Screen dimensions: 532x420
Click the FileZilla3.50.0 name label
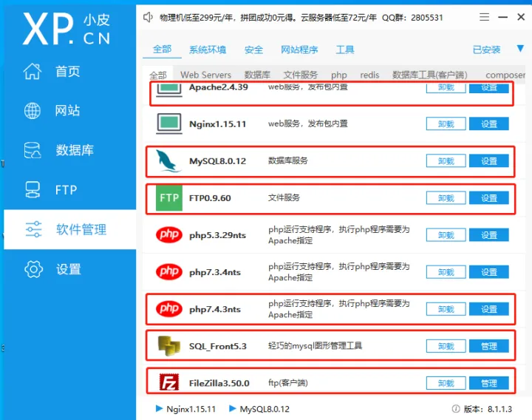click(x=219, y=383)
